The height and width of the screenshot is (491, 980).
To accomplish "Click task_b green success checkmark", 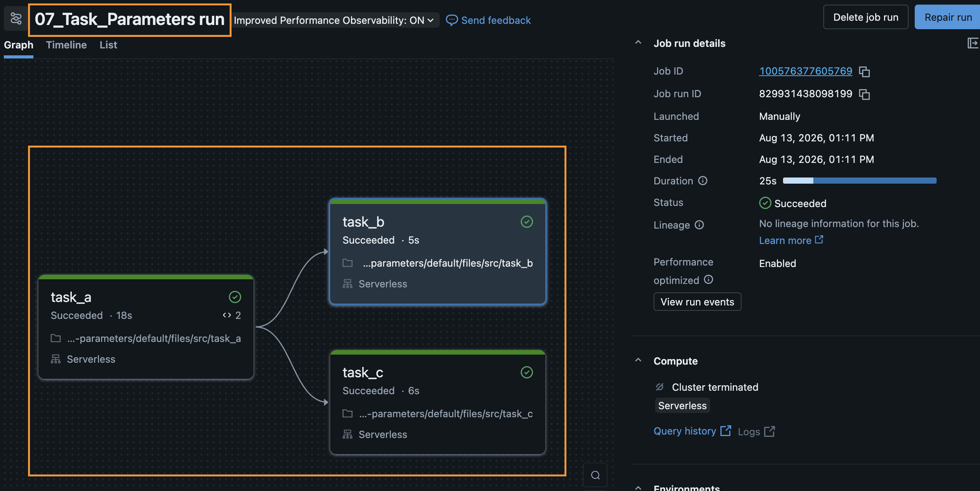I will click(x=526, y=222).
